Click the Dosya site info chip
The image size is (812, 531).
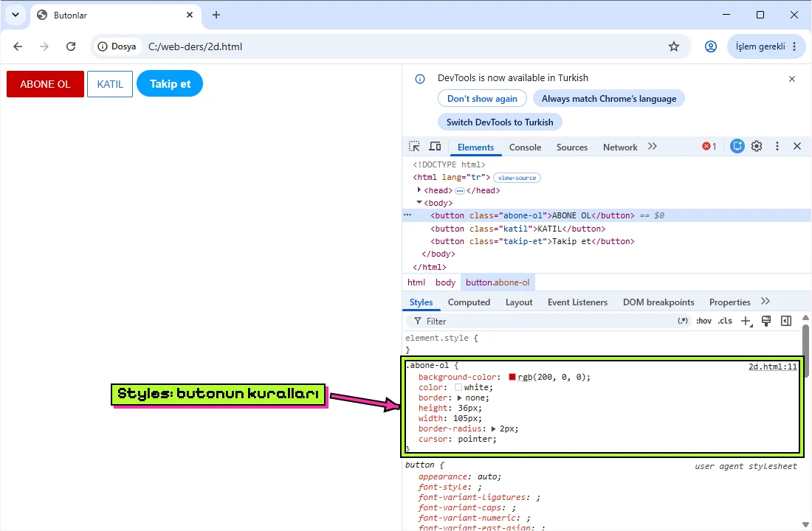coord(117,46)
